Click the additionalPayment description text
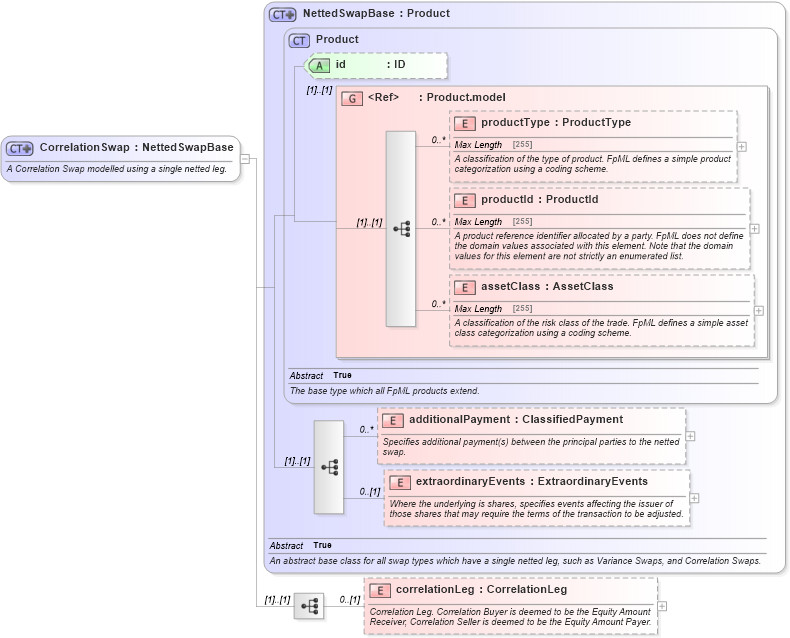Screen dimensions: 790x638 tap(531, 447)
